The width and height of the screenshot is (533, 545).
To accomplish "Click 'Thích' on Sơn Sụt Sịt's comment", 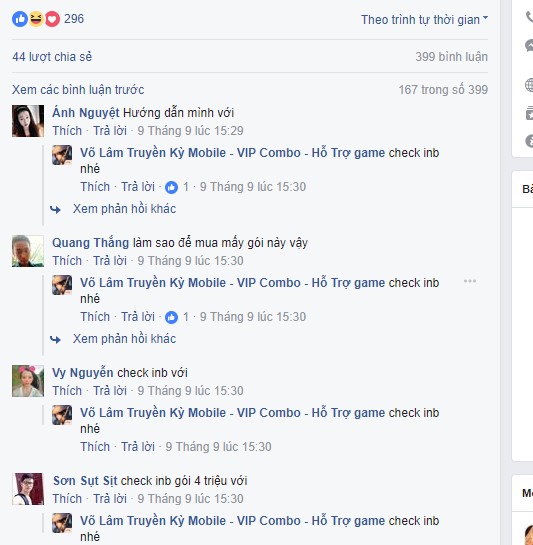I will [x=67, y=498].
